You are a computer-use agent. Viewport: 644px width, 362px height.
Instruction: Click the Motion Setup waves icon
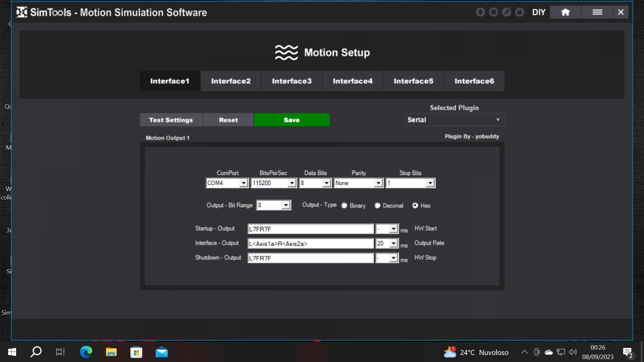click(286, 52)
